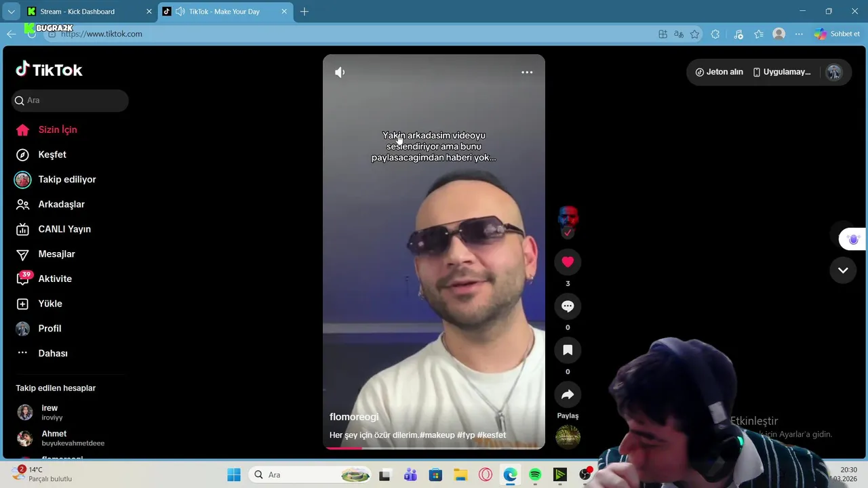Open Spotify from the taskbar

[x=535, y=474]
